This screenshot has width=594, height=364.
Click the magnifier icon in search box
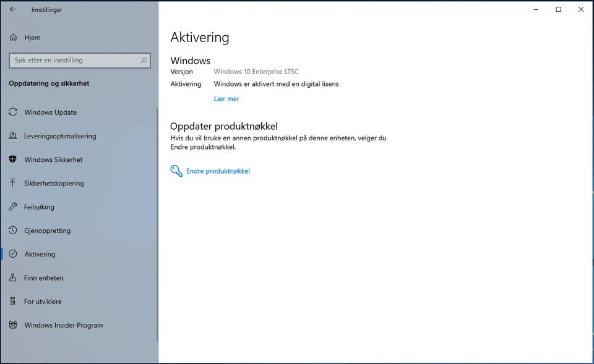pyautogui.click(x=143, y=60)
